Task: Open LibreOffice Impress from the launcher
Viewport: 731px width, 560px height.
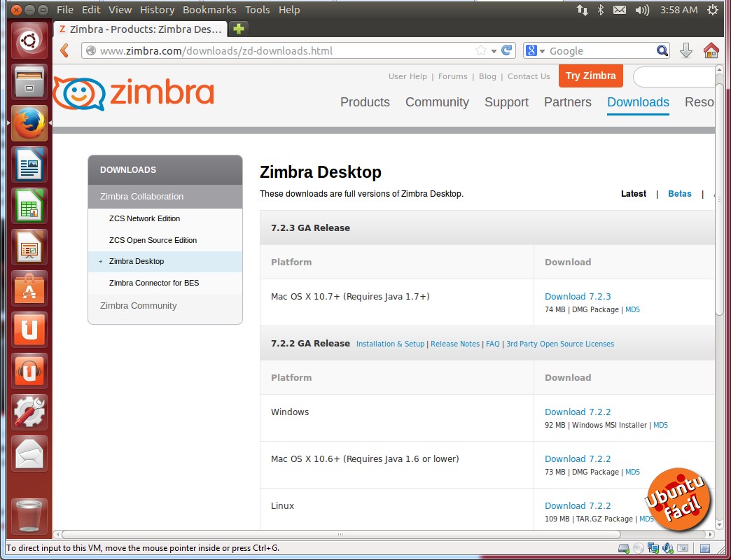Action: pyautogui.click(x=29, y=247)
